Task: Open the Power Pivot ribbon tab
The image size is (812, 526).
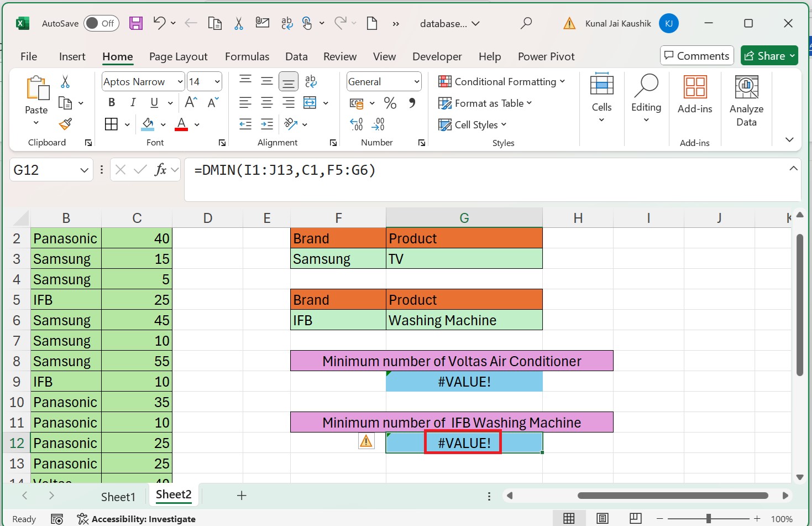Action: 546,56
